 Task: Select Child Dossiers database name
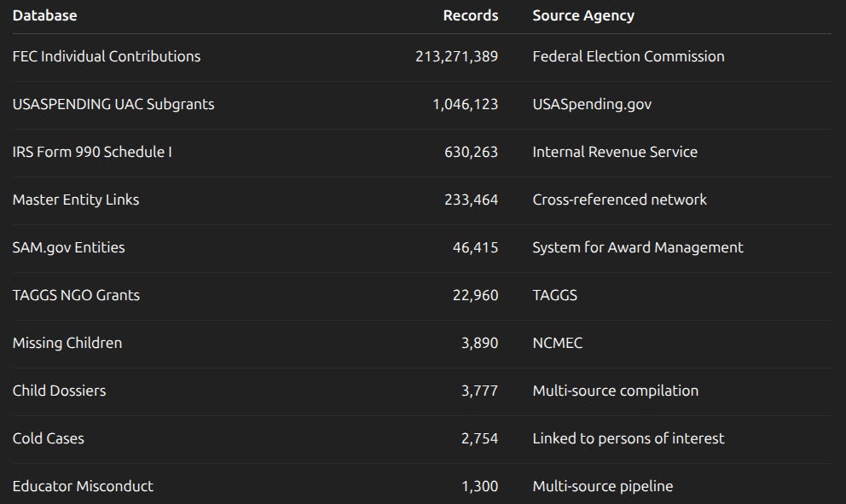(60, 391)
